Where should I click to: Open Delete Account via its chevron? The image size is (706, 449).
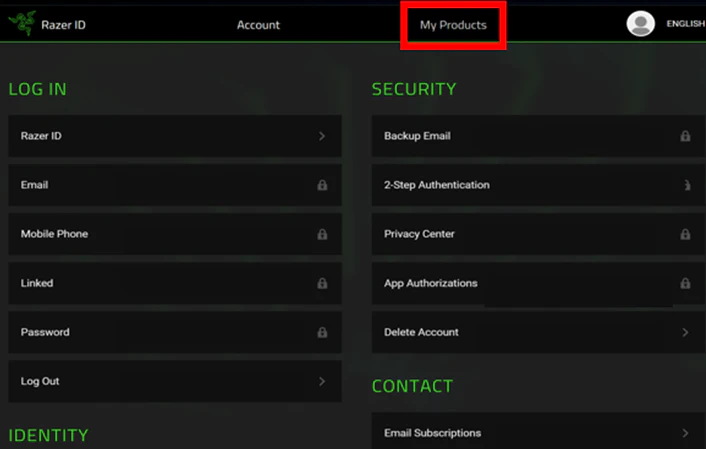tap(685, 332)
